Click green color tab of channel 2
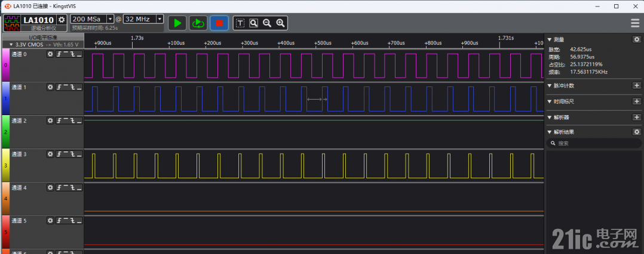The width and height of the screenshot is (644, 254). tap(6, 132)
